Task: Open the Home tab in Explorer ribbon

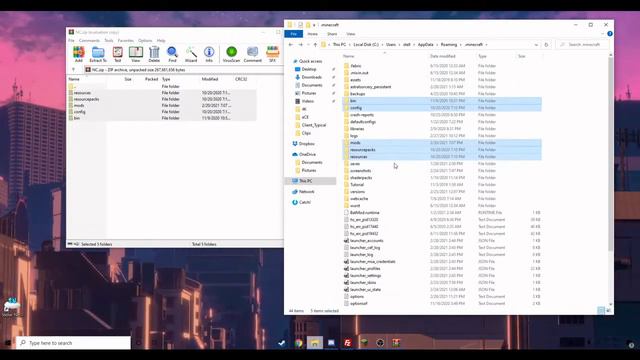Action: click(x=313, y=34)
